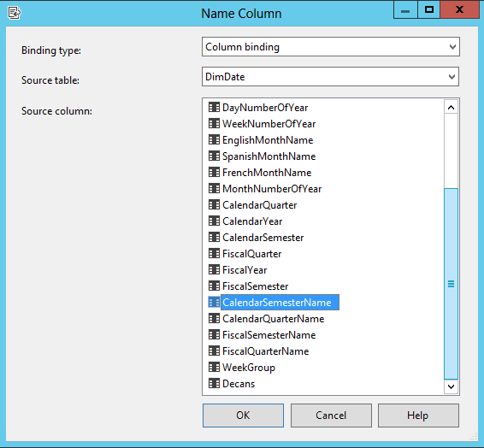The image size is (484, 448).
Task: Click the highlighted icon beside CalendarSemesterName
Action: tap(214, 302)
